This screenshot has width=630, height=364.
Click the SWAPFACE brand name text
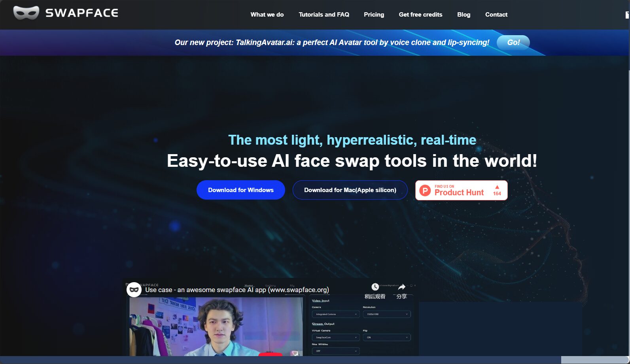[x=82, y=13]
